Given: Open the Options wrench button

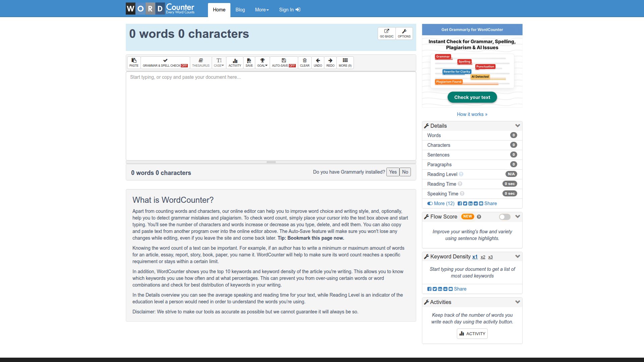Looking at the screenshot, I should click(404, 34).
